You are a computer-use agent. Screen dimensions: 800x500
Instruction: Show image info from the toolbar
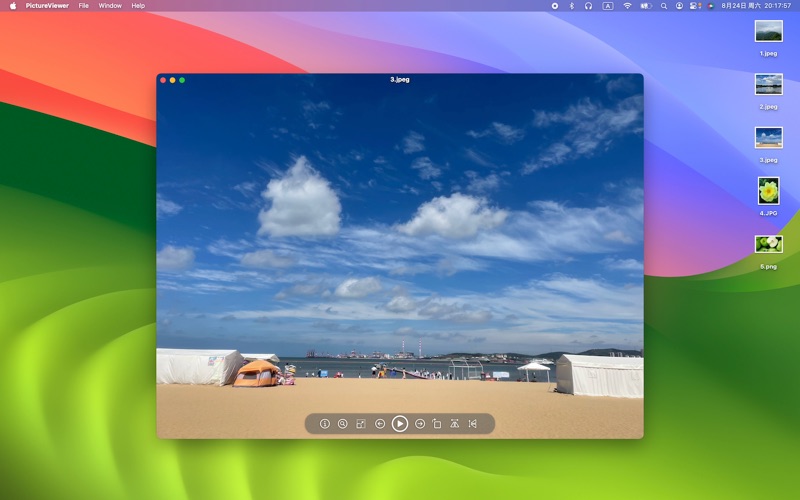tap(325, 424)
